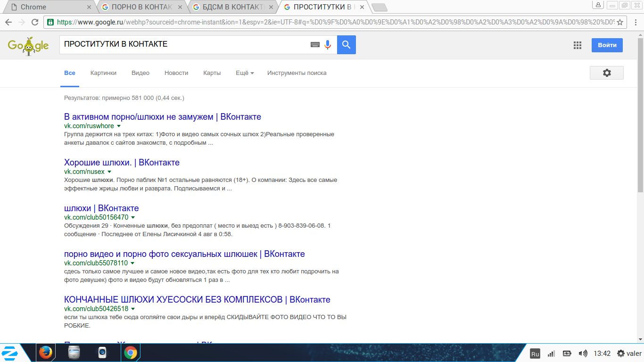Click the Google doodle logo
The height and width of the screenshot is (362, 644).
(28, 45)
